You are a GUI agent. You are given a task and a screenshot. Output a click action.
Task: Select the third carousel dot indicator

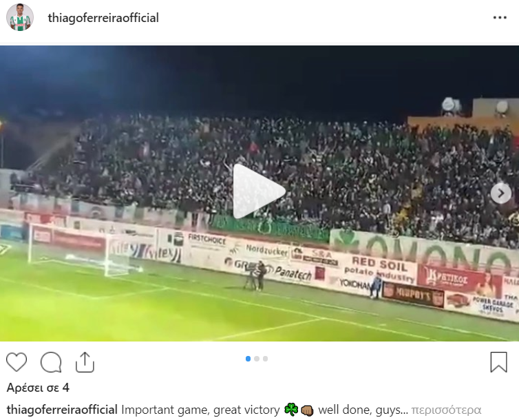point(265,359)
